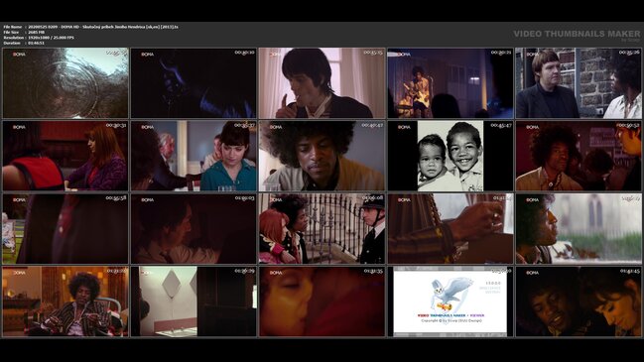This screenshot has height=362, width=644.
Task: Click the owl logo splash thumbnail
Action: pyautogui.click(x=451, y=302)
